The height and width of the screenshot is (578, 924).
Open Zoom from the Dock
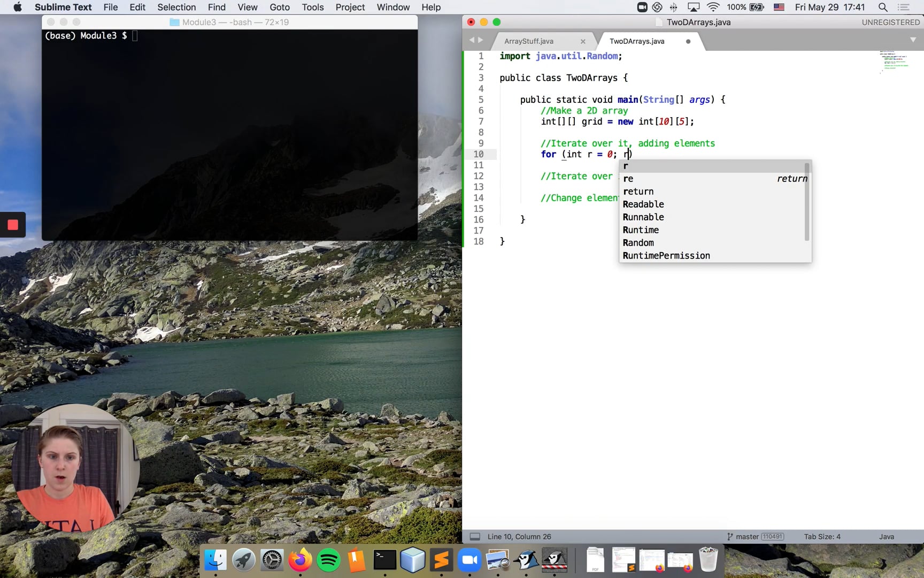click(x=469, y=560)
